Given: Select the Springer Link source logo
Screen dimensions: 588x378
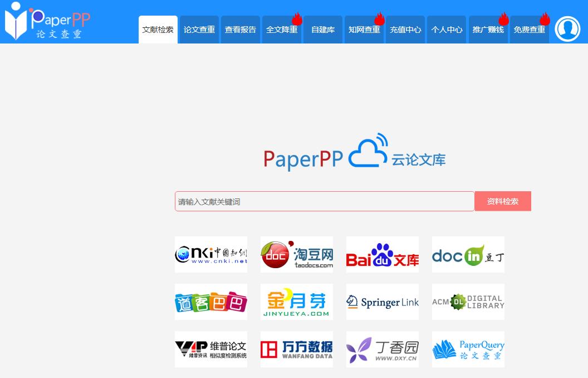Looking at the screenshot, I should [x=382, y=302].
